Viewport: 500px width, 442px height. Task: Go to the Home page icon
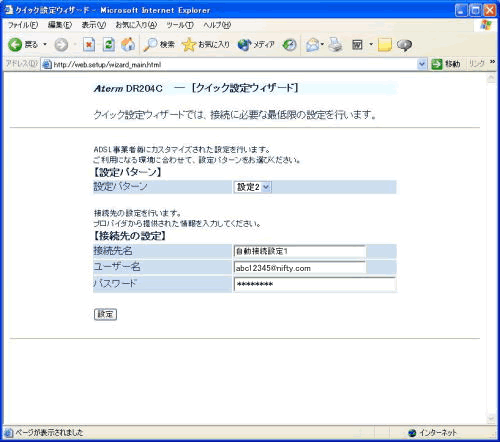[x=128, y=44]
